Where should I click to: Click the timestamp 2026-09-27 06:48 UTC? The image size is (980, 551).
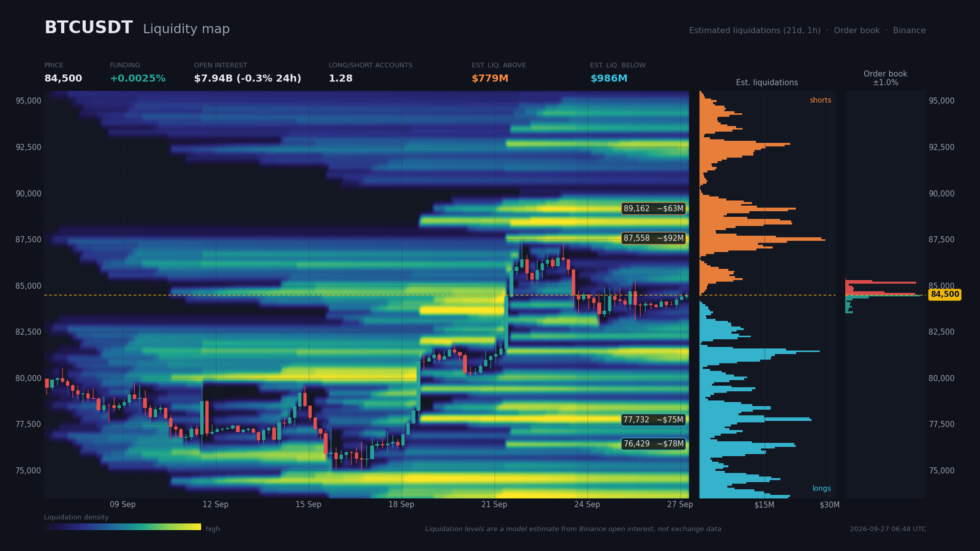[888, 529]
